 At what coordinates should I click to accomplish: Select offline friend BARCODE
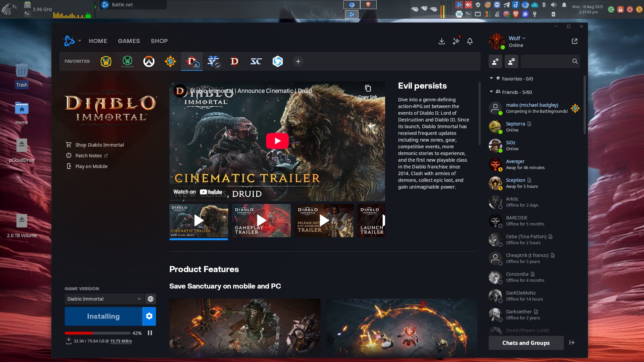(x=534, y=221)
